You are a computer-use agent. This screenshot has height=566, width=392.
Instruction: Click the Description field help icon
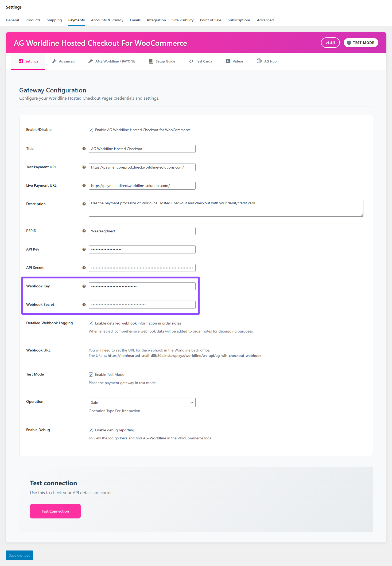click(x=84, y=204)
